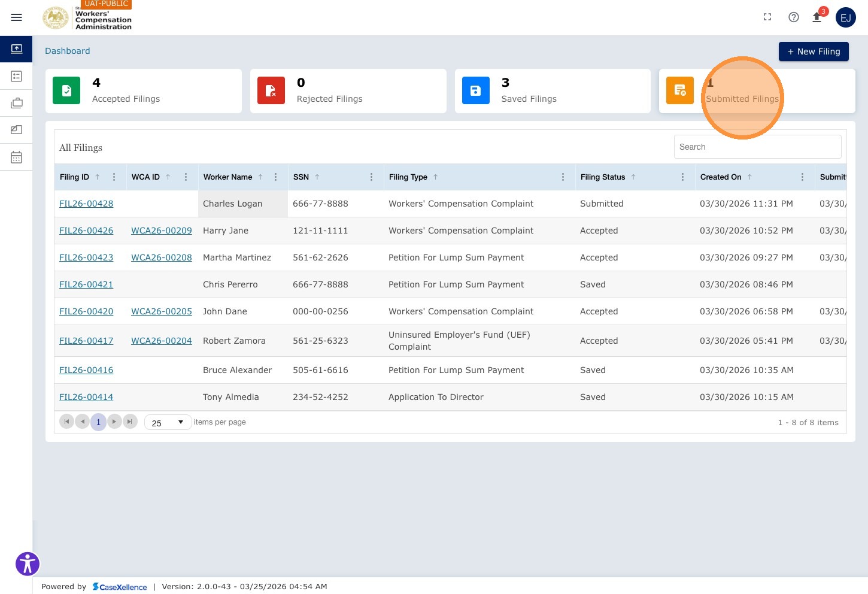The image size is (868, 594).
Task: Open the accessibility widget button
Action: (28, 564)
